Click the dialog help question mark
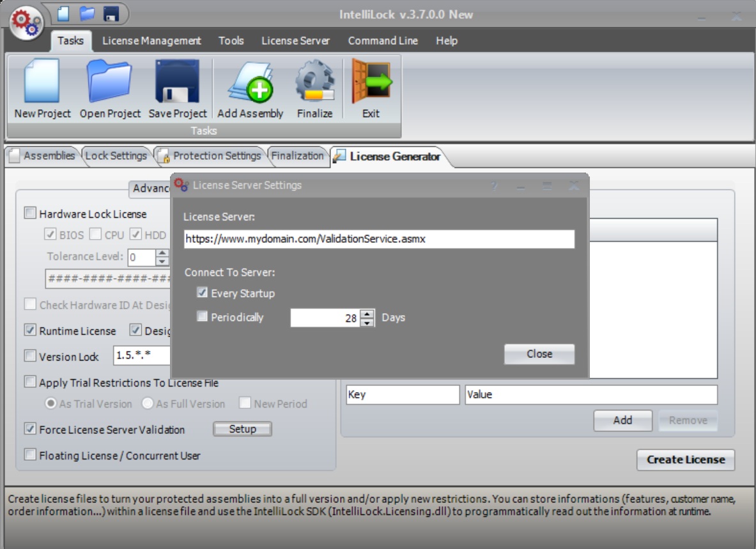Screen dimensions: 756x549 [494, 185]
